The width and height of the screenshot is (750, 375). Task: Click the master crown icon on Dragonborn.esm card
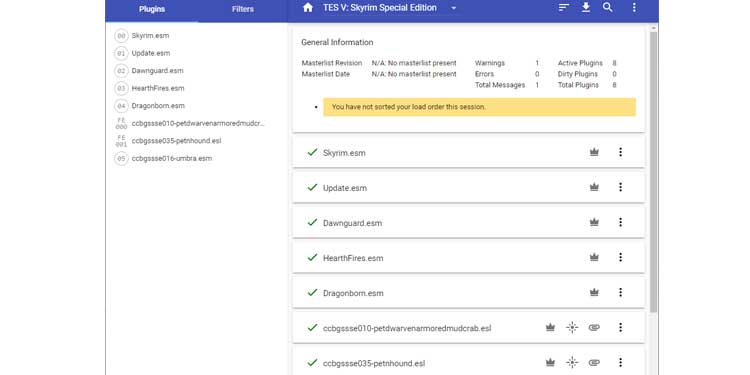[594, 292]
